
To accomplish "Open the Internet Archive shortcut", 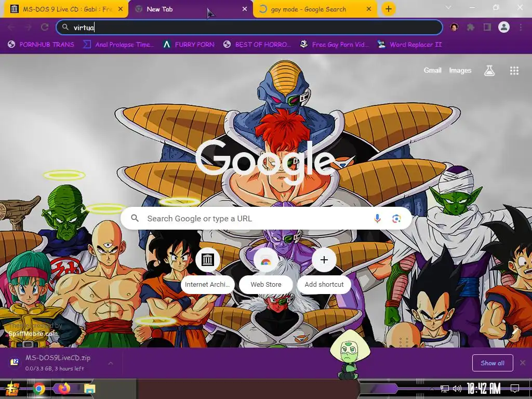I will point(207,270).
